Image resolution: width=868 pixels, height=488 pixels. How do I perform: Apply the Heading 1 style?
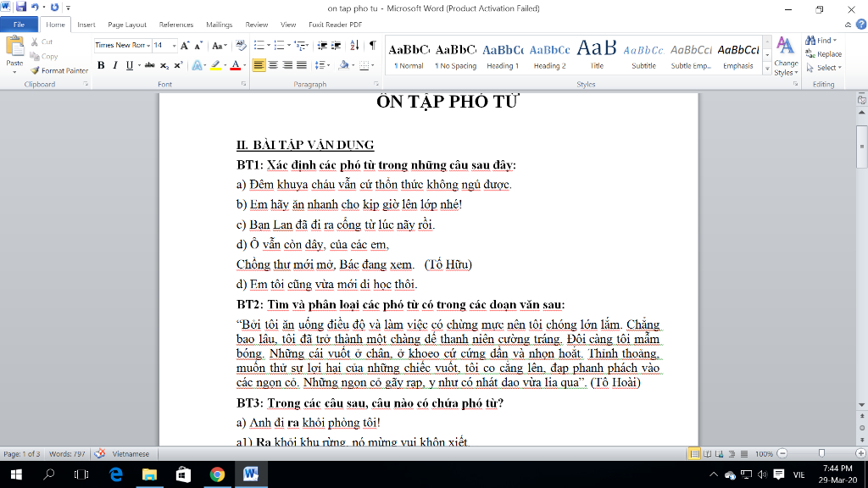coord(503,55)
